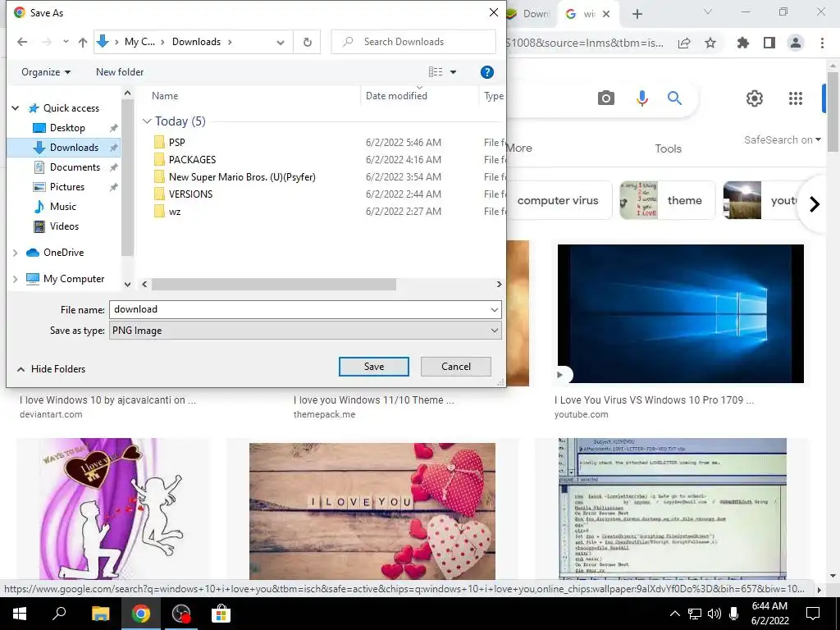Go up one folder level arrow
Screen dimensions: 840x630
tap(83, 42)
